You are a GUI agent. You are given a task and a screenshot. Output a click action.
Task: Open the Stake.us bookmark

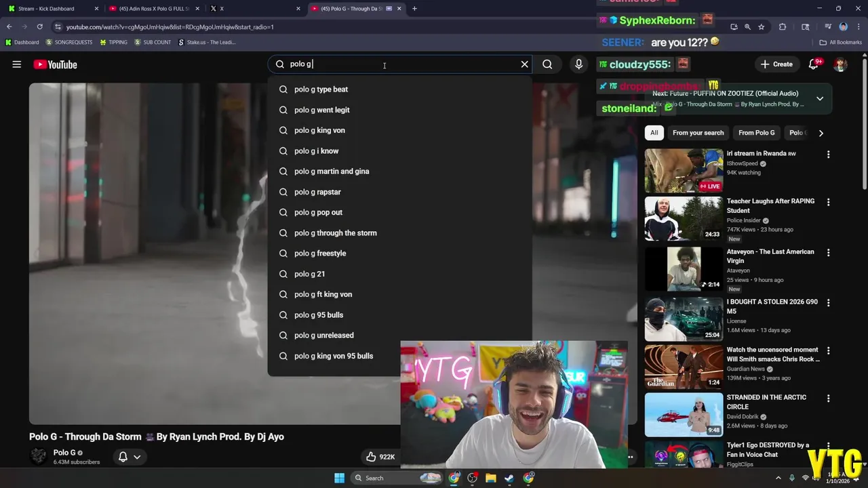point(207,42)
